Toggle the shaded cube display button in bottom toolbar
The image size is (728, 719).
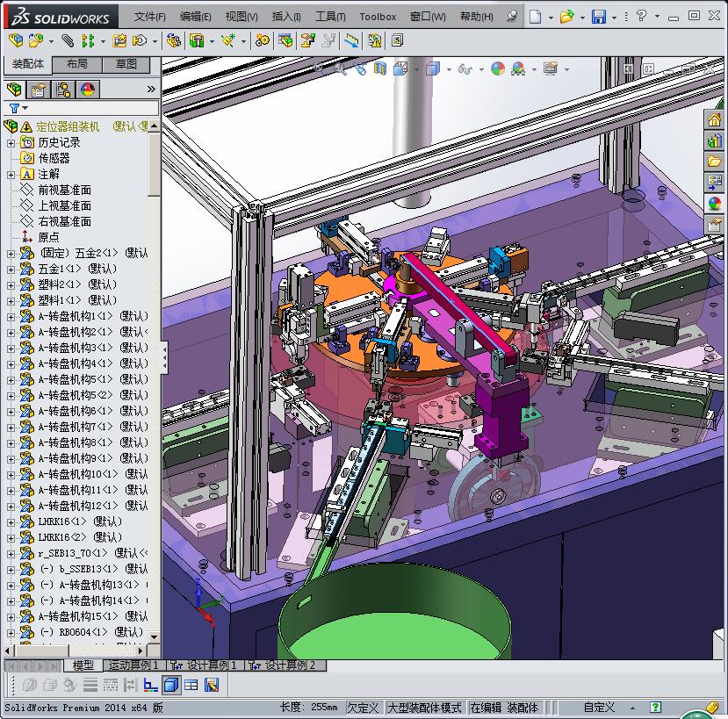[x=171, y=685]
